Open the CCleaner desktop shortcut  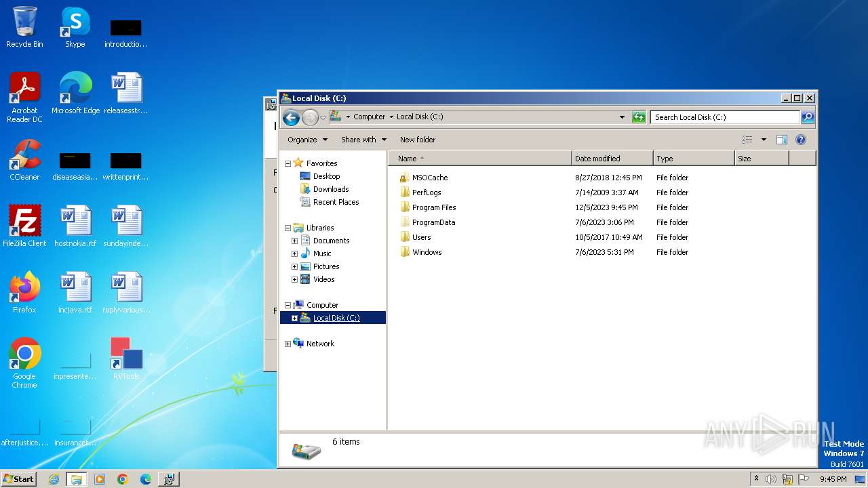[x=24, y=160]
